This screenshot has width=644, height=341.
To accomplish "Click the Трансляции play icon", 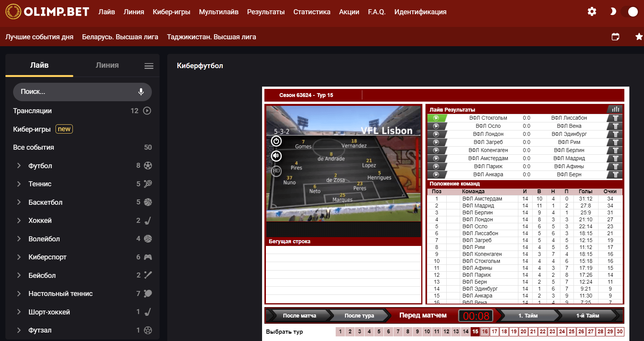I will tap(147, 111).
